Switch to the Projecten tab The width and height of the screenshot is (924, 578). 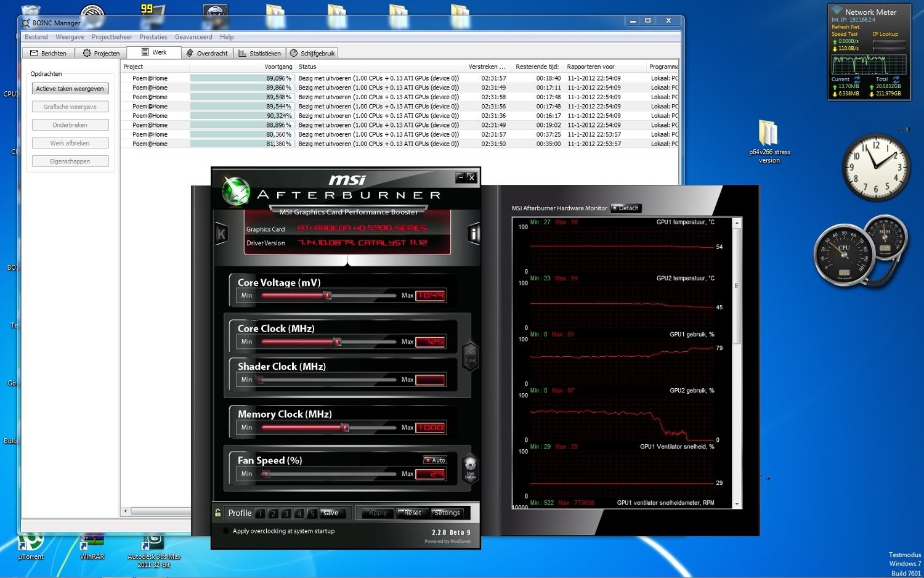click(x=101, y=53)
